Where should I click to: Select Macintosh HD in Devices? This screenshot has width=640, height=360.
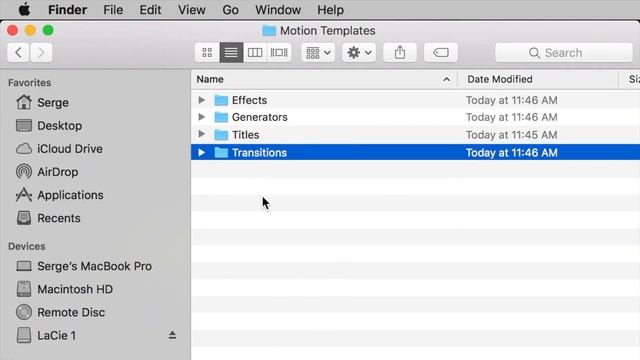pyautogui.click(x=64, y=289)
